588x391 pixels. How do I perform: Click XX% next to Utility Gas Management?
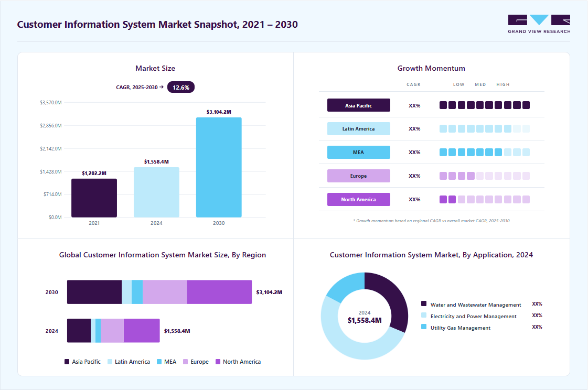(x=537, y=327)
